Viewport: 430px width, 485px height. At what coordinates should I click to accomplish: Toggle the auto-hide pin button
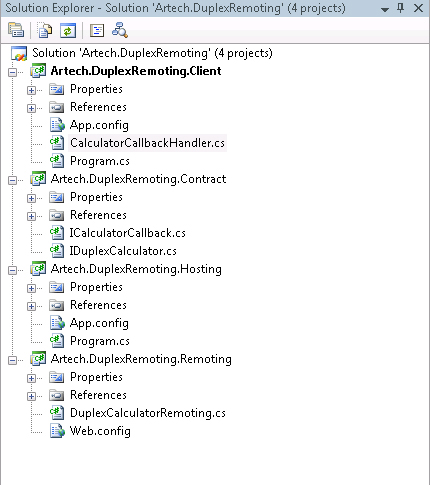[401, 8]
